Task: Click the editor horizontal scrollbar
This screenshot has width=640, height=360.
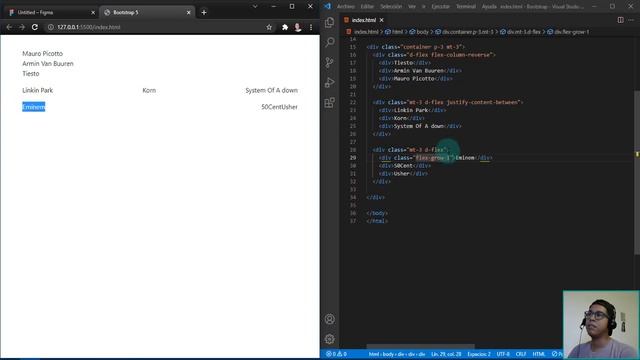Action: (x=421, y=347)
